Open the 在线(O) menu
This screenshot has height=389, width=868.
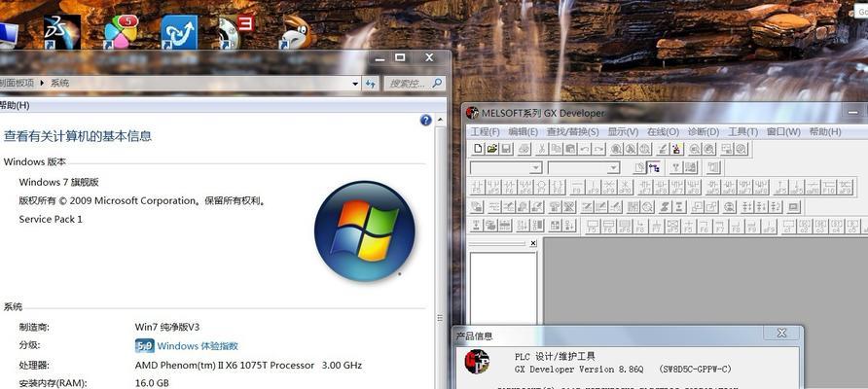tap(664, 131)
